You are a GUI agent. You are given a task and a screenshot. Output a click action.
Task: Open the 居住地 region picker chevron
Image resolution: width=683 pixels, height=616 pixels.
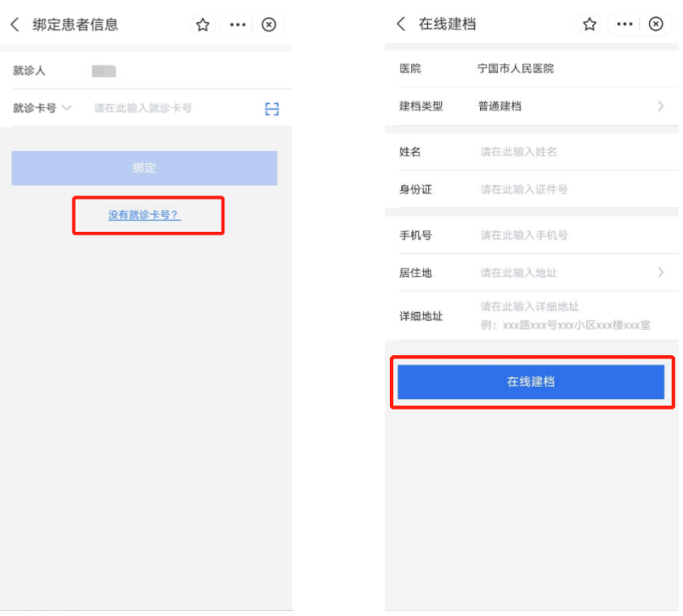pos(660,273)
